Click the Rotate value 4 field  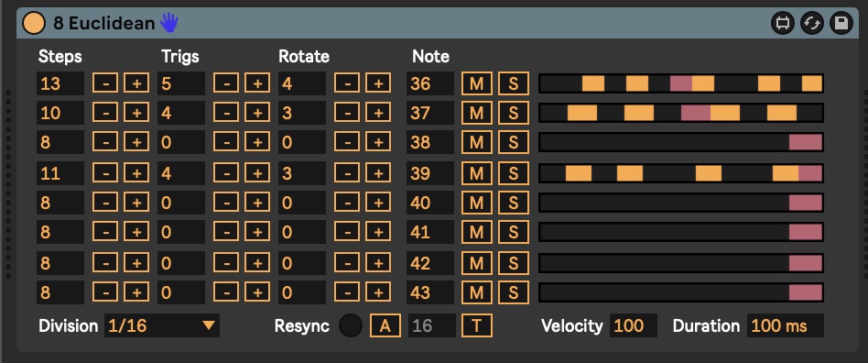pos(302,83)
